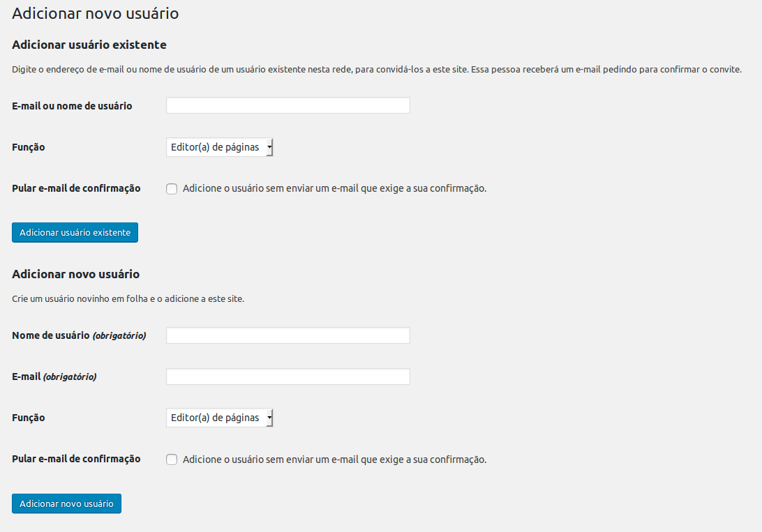Click checkbox description text in new user section
The width and height of the screenshot is (762, 532).
pyautogui.click(x=334, y=459)
